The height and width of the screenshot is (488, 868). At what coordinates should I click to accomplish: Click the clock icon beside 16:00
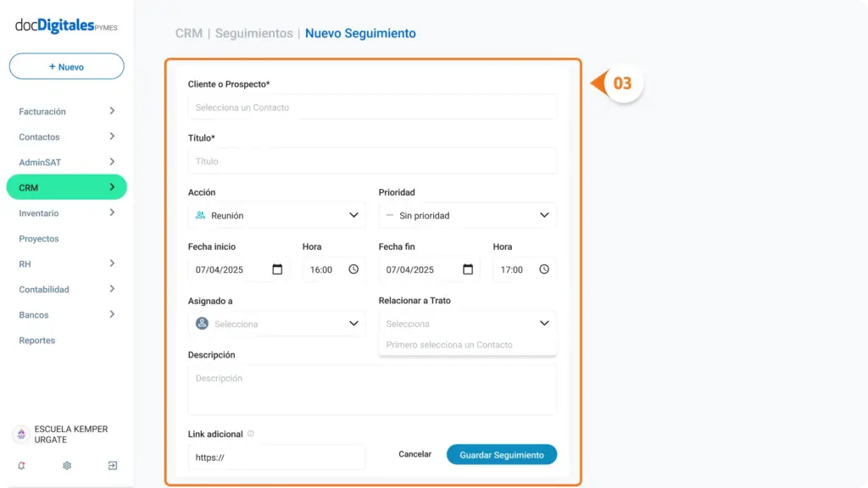[353, 269]
